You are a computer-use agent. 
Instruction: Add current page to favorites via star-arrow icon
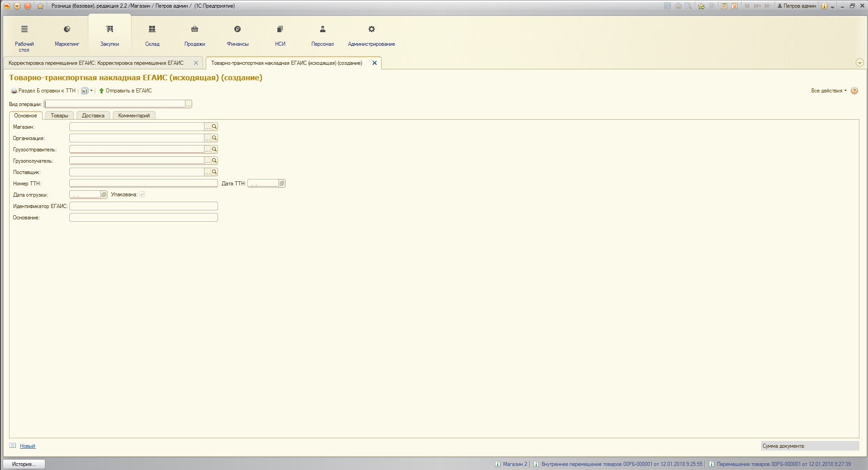701,6
